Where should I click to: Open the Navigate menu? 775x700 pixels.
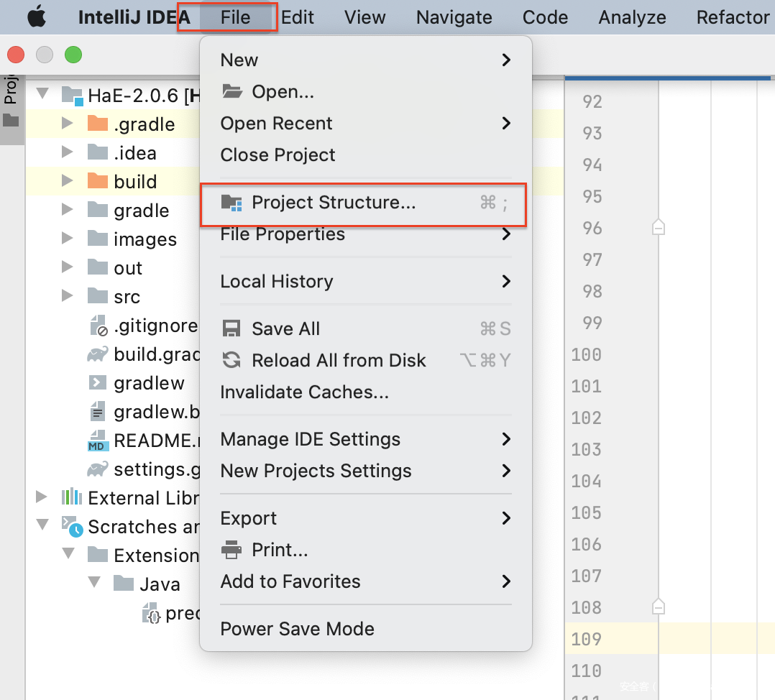click(x=454, y=17)
